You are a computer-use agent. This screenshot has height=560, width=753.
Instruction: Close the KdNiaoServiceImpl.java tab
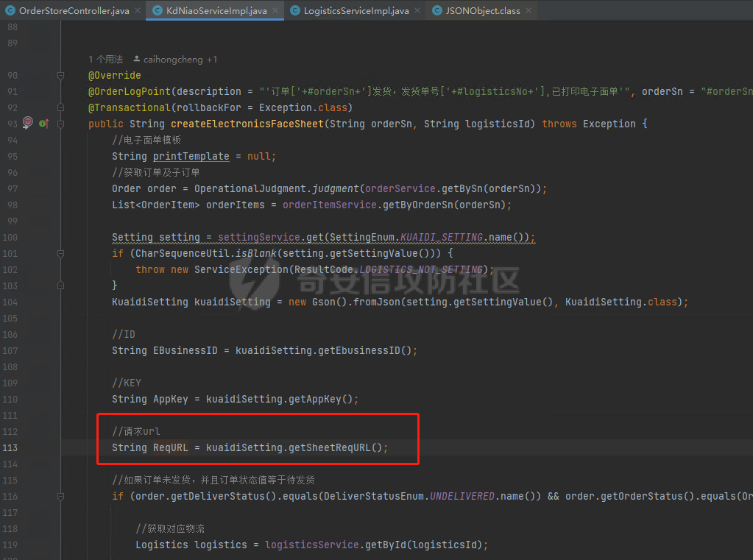(275, 11)
